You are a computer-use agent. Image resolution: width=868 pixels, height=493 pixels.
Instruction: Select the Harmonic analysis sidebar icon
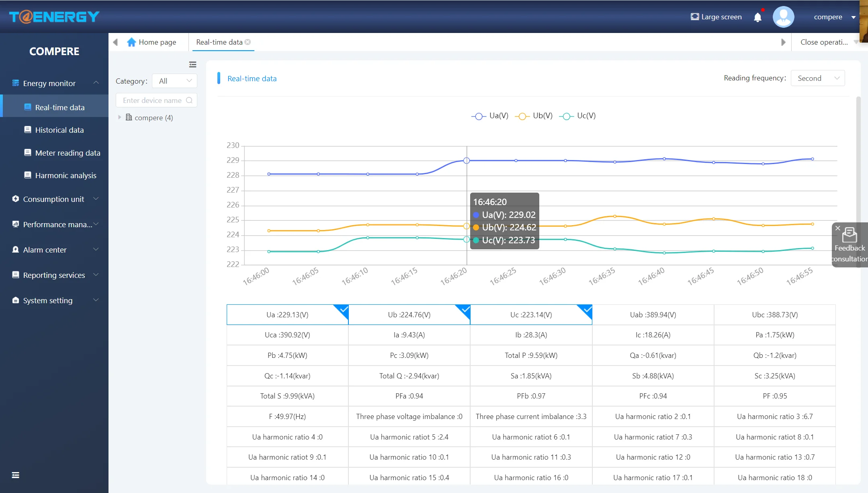pos(27,175)
